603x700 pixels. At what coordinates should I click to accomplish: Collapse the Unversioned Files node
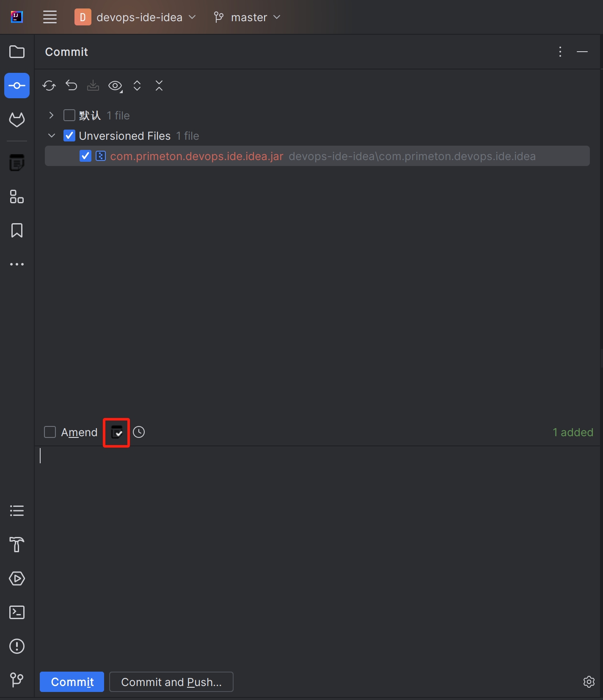click(x=51, y=136)
